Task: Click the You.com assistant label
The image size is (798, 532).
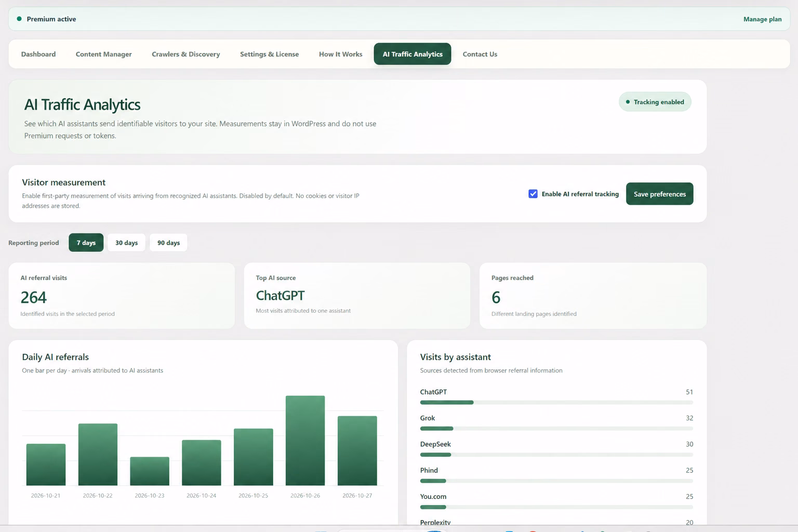Action: [x=433, y=497]
